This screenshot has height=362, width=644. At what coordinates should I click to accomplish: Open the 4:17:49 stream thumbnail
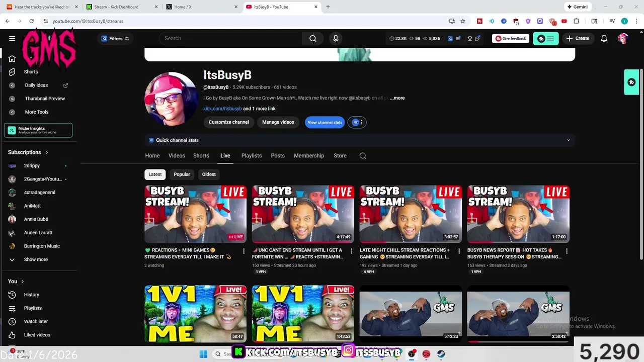point(303,214)
